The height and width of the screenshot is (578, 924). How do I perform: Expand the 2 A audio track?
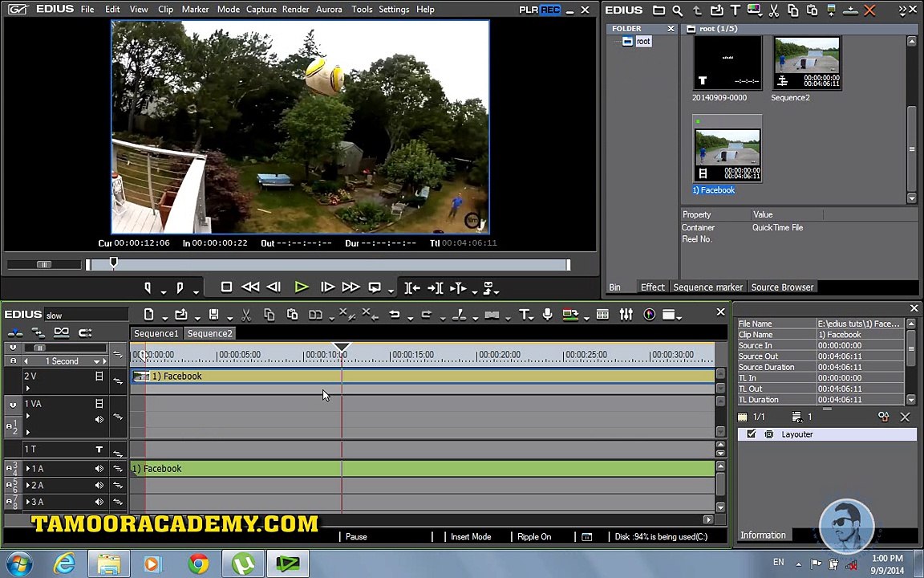29,486
